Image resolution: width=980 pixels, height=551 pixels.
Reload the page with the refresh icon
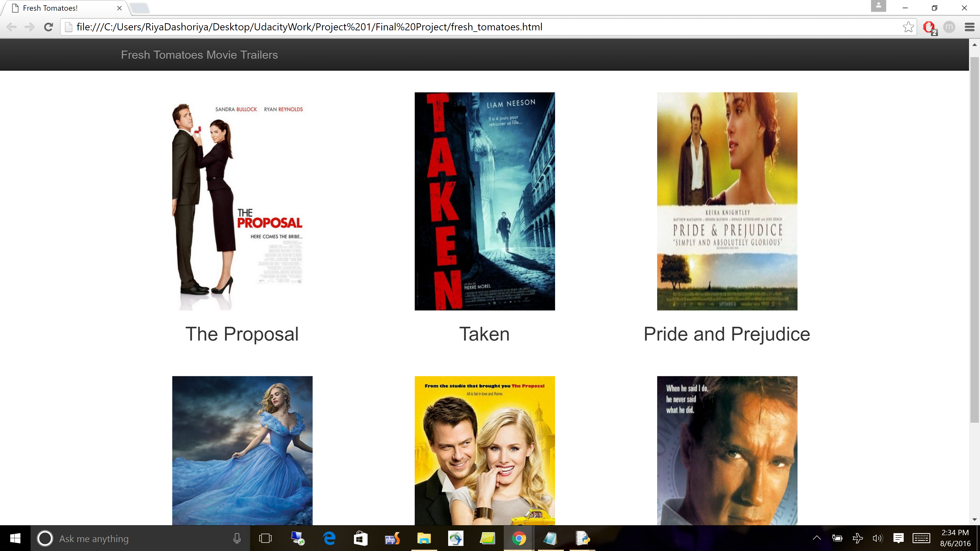coord(48,27)
